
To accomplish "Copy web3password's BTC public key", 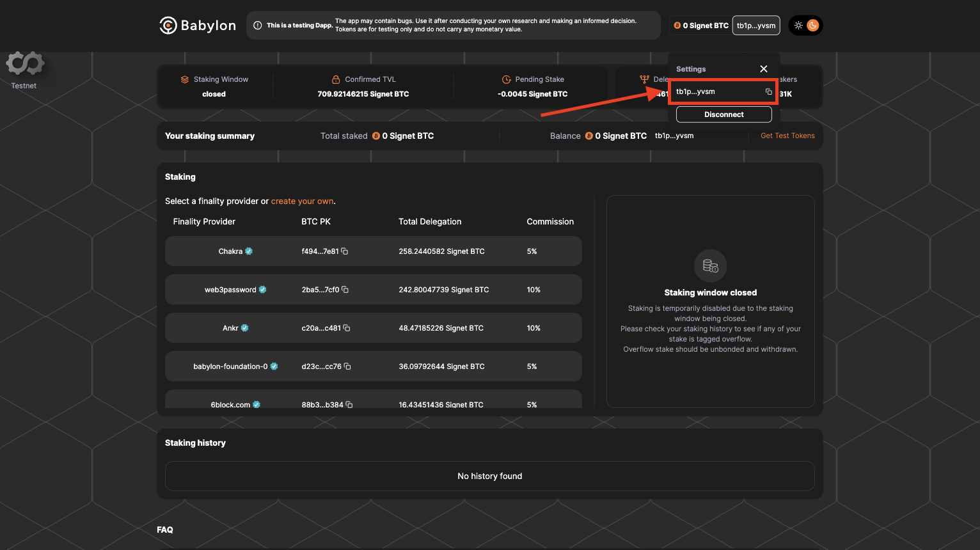I will click(x=344, y=290).
